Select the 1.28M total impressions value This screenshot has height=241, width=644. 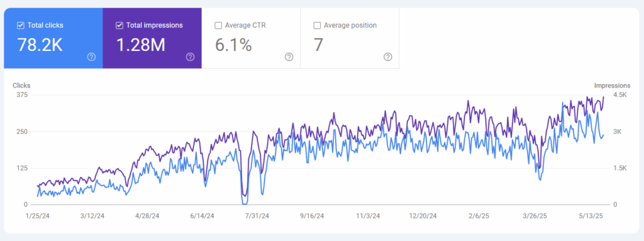point(141,45)
